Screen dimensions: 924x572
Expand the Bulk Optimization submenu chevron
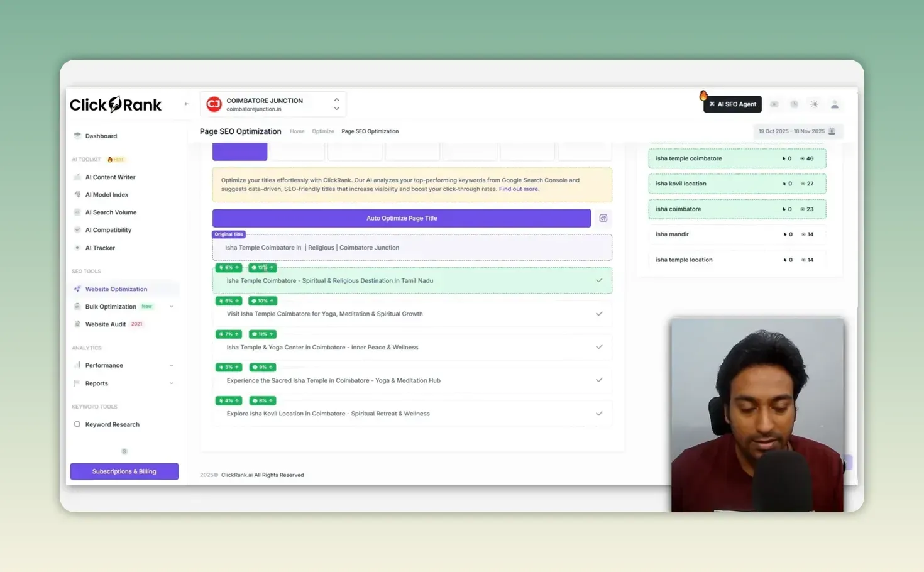coord(172,307)
